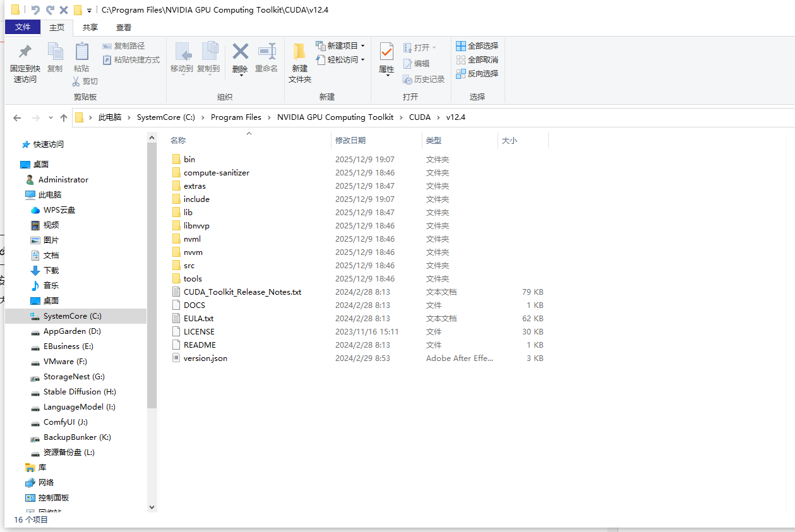
Task: Click CUDA in the address breadcrumb
Action: pos(419,117)
